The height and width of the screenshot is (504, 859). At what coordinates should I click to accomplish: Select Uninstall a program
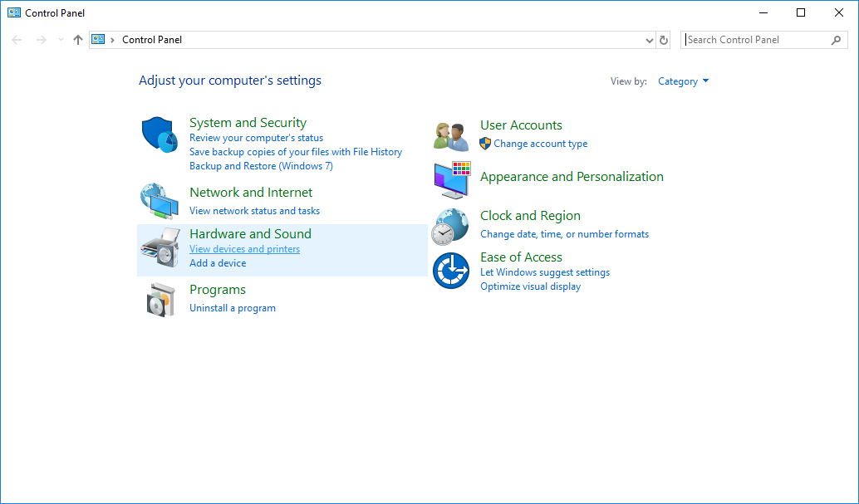[233, 308]
